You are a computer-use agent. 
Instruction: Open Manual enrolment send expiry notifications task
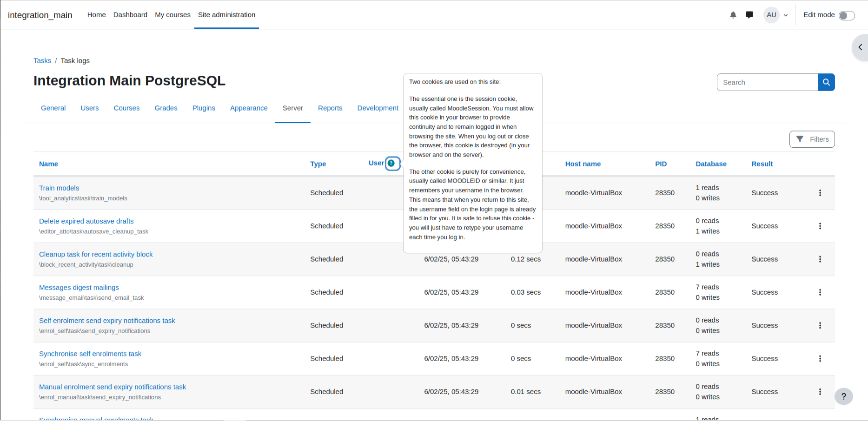tap(113, 387)
